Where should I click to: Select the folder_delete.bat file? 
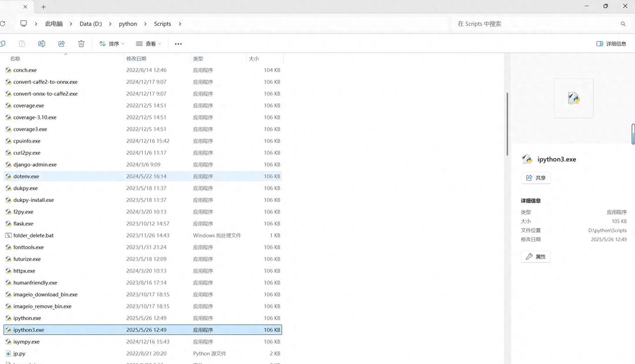(x=33, y=236)
